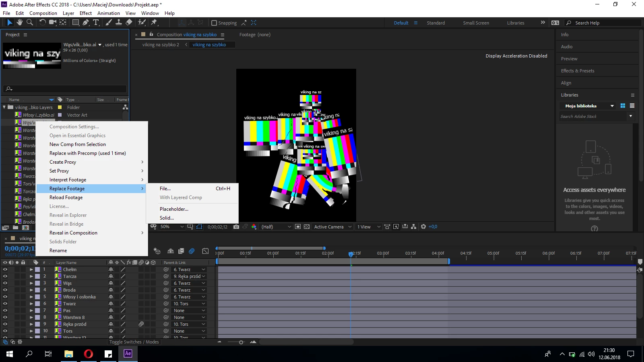
Task: Click the current time indicator in timeline ruler
Action: 351,254
